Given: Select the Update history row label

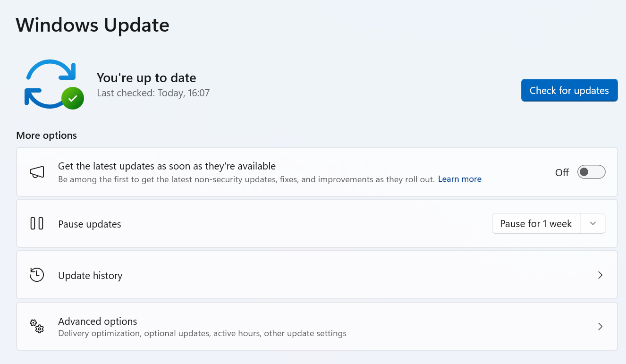Looking at the screenshot, I should [90, 276].
